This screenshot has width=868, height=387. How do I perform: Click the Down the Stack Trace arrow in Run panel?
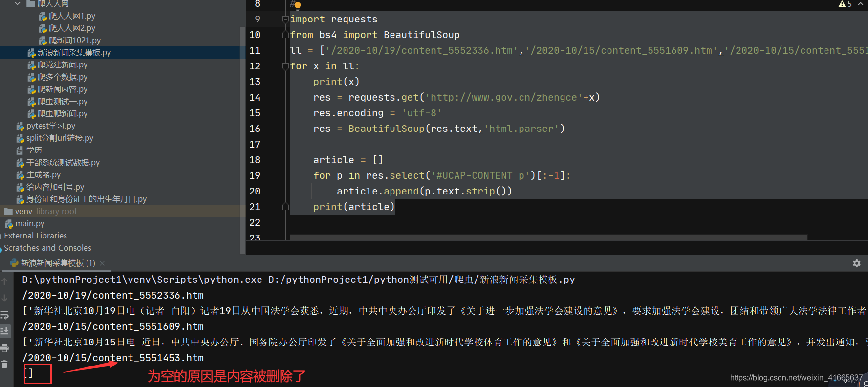[x=4, y=298]
